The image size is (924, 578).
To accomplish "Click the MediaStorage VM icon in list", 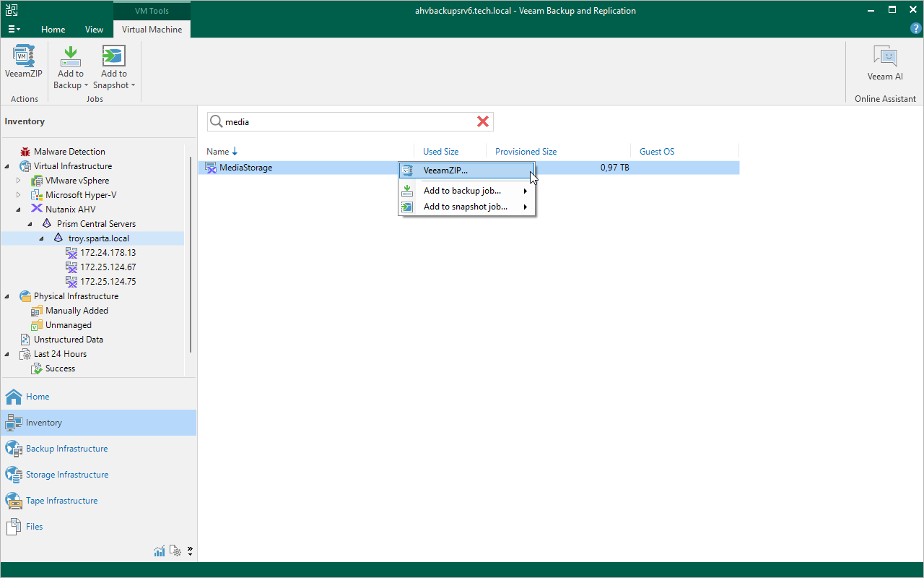I will tap(211, 168).
